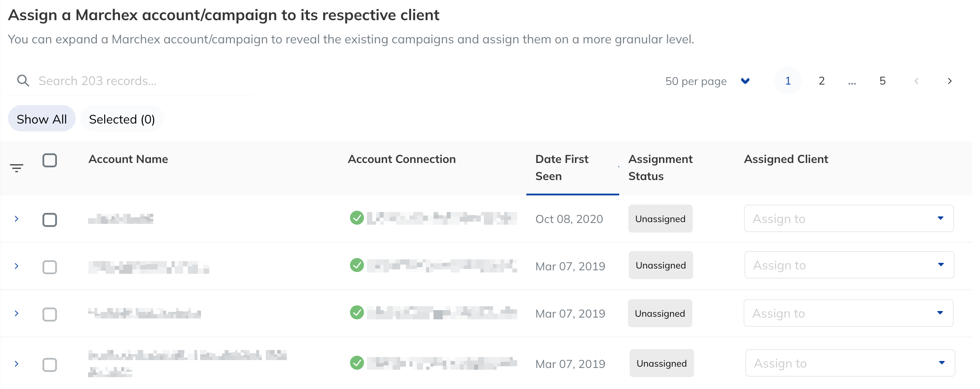Image resolution: width=980 pixels, height=389 pixels.
Task: Switch to the Selected (0) tab
Action: pyautogui.click(x=122, y=119)
